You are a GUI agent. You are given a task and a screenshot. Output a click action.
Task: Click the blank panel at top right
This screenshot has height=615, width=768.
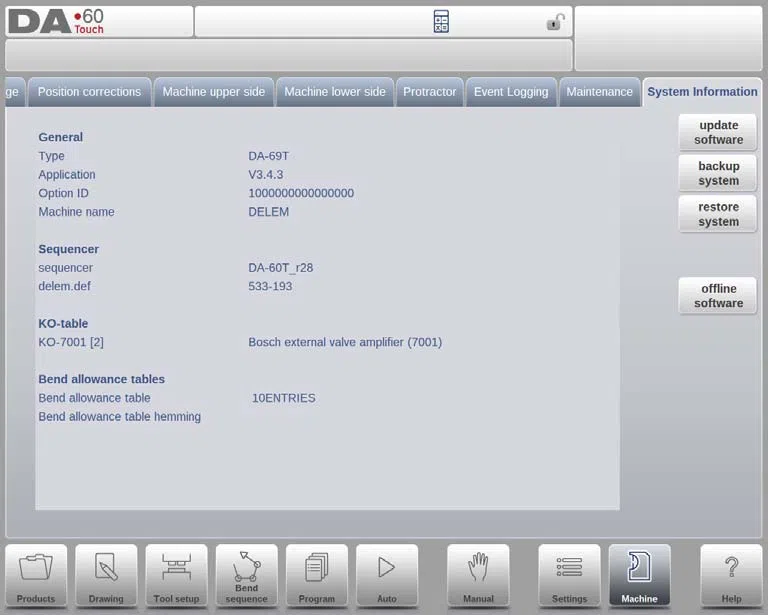point(668,38)
